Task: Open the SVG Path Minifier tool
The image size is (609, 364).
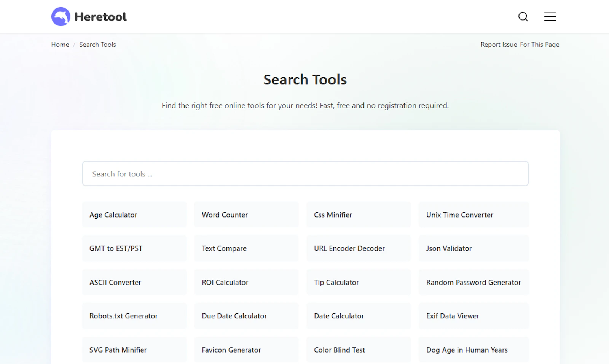Action: pos(134,350)
